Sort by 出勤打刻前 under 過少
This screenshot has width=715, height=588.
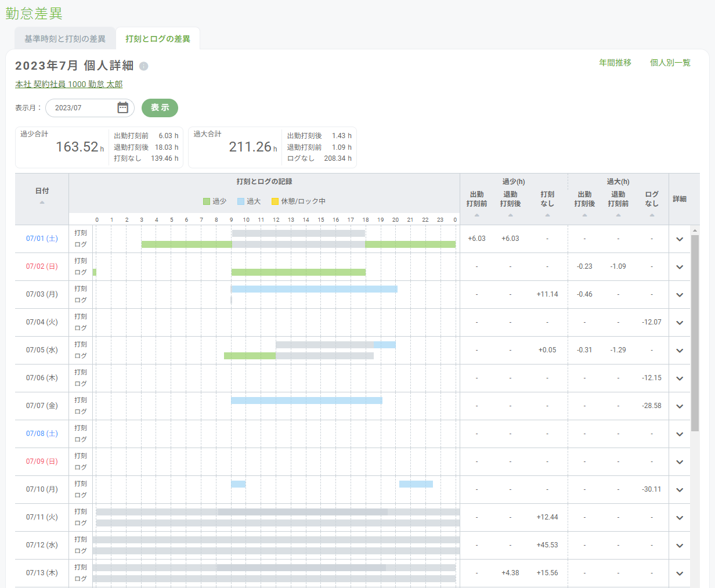tap(476, 215)
